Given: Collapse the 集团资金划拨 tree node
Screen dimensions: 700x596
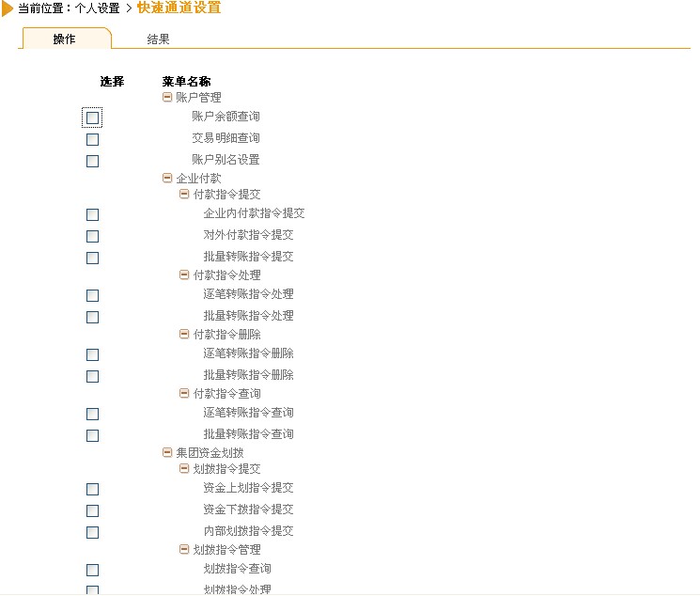Looking at the screenshot, I should [167, 452].
